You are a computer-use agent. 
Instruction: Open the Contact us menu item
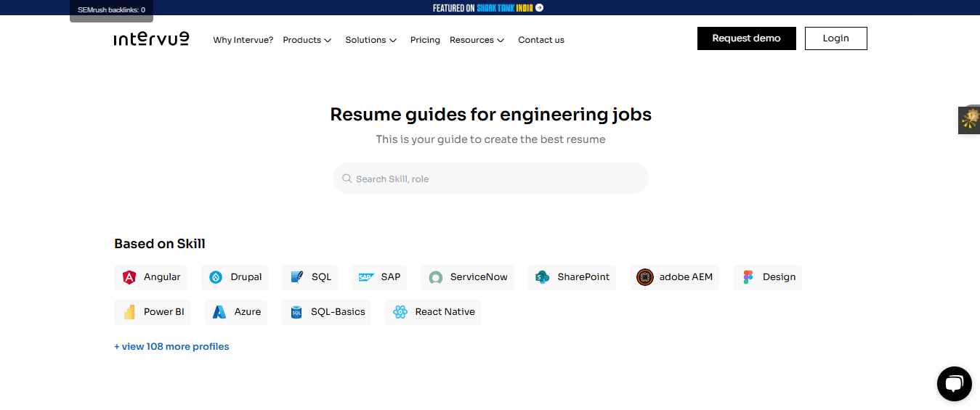(541, 40)
